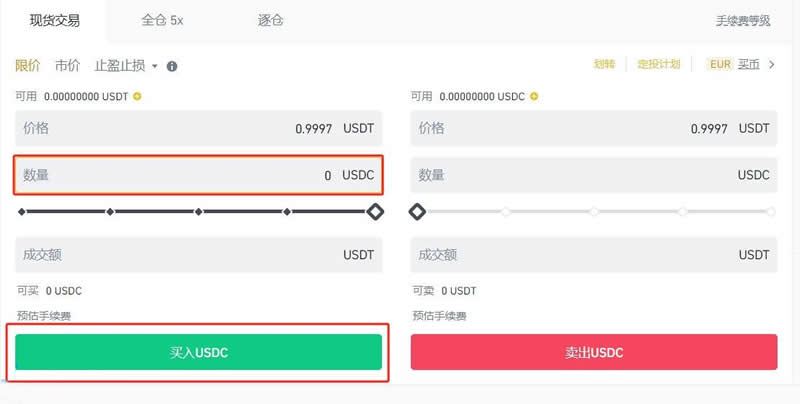Screen dimensions: 800x404
Task: Select the 逐仓 isolated margin tab
Action: (270, 20)
